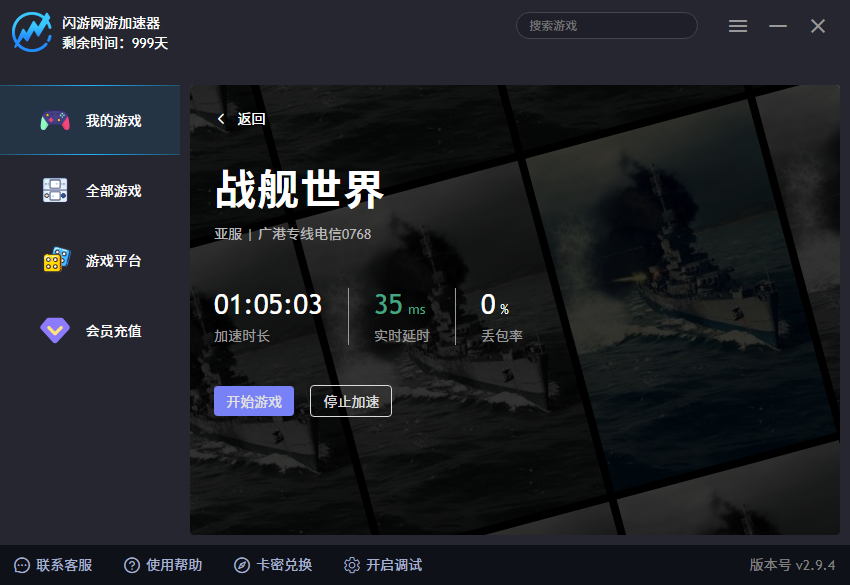Open the hamburger menu icon

point(738,26)
